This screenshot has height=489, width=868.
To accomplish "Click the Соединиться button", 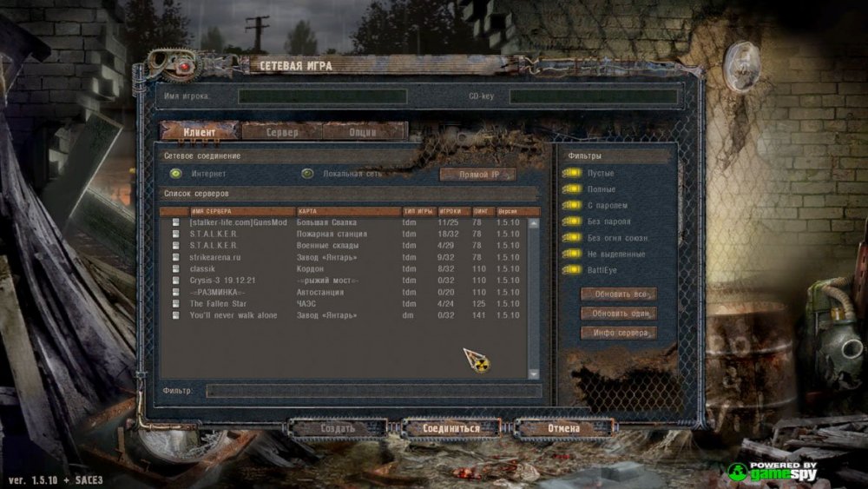I will pos(451,428).
